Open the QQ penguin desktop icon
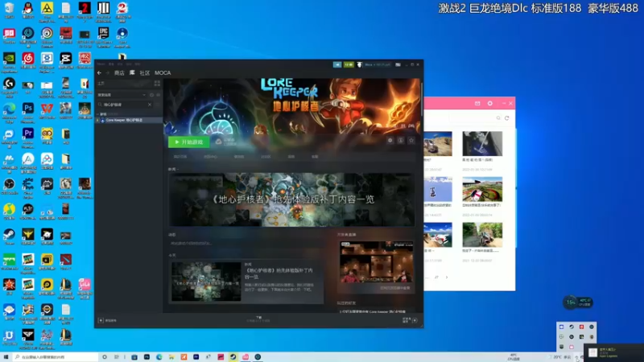Image resolution: width=644 pixels, height=362 pixels. point(28,9)
